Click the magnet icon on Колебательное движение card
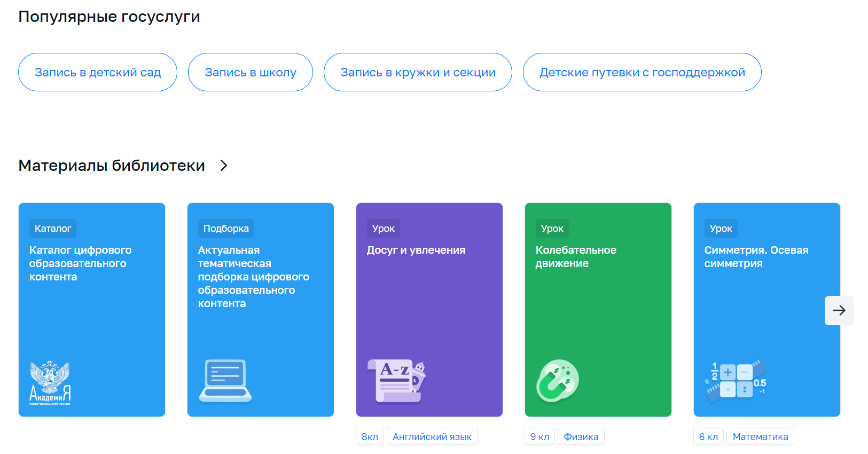Viewport: 868px width, 454px height. (x=557, y=381)
